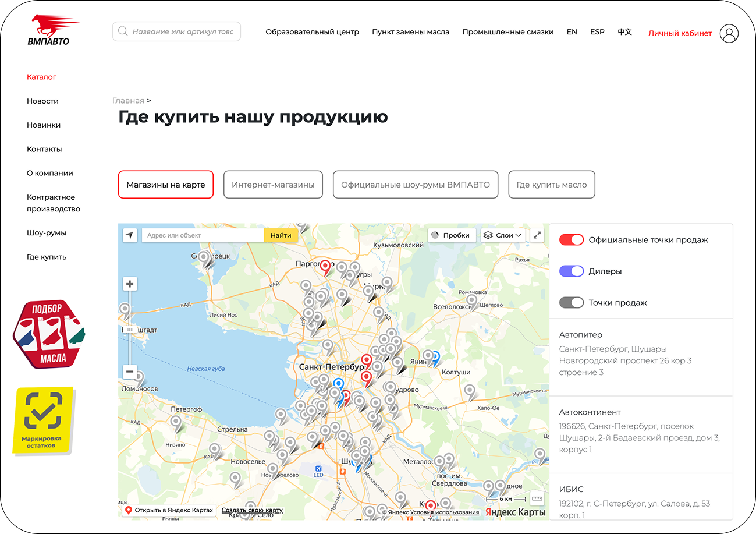The height and width of the screenshot is (534, 756).
Task: Open the map ruler measurement tool
Action: click(537, 498)
